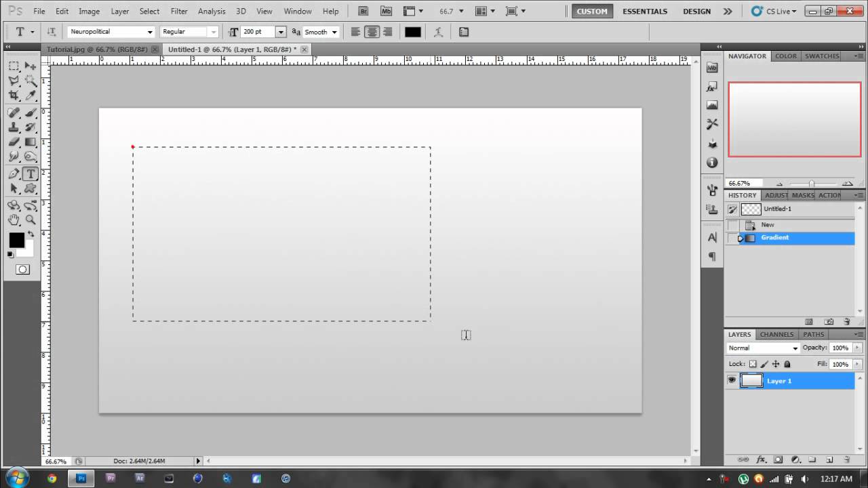Select the Magic Wand tool
The height and width of the screenshot is (488, 868).
(31, 81)
